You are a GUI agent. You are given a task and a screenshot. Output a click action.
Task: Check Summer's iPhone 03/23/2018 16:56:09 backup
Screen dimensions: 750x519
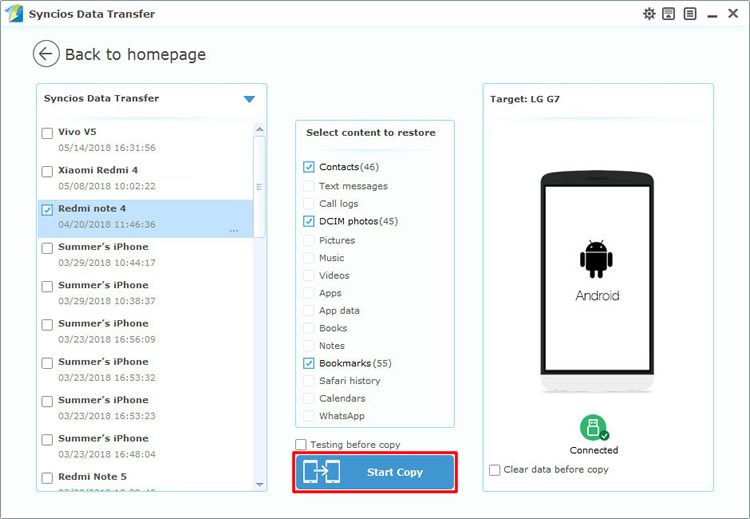47,324
